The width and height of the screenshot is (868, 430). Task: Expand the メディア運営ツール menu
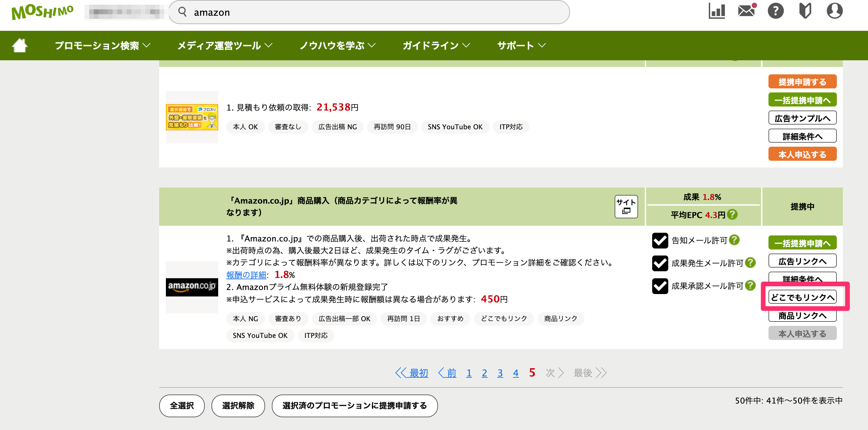click(225, 46)
